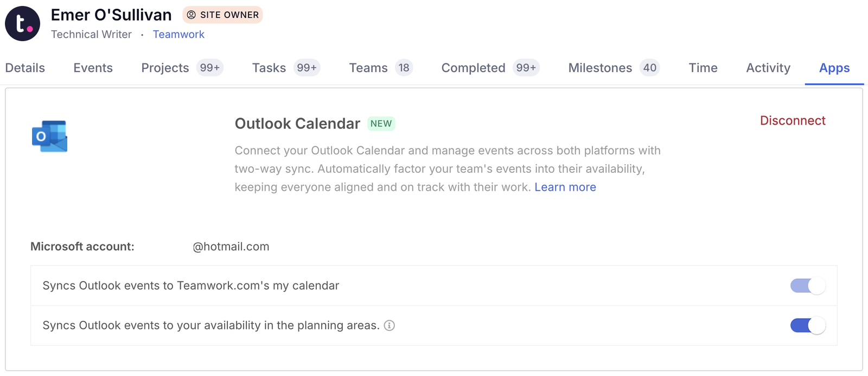Switch to the Time tab
This screenshot has height=376, width=868.
pos(703,68)
